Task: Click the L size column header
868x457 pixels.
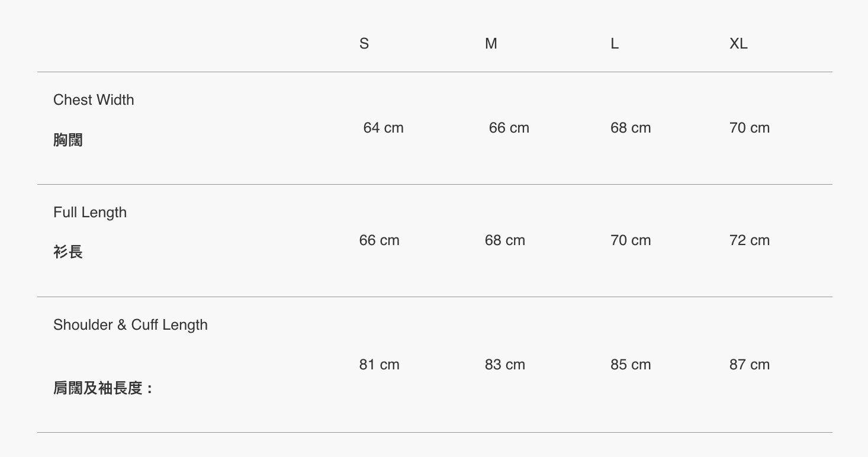Action: (x=615, y=44)
